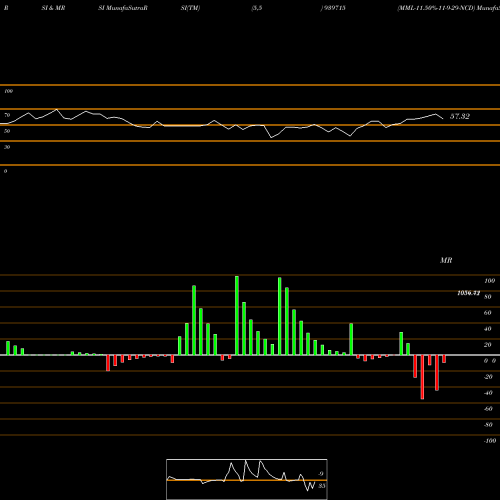Click the '(5,5' parameter text in header
This screenshot has width=500, height=500.
coord(257,8)
